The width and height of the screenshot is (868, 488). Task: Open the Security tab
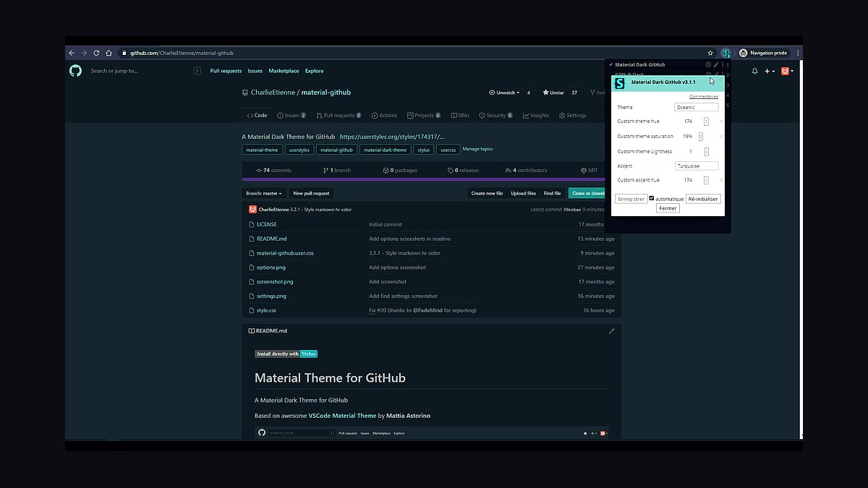tap(495, 115)
